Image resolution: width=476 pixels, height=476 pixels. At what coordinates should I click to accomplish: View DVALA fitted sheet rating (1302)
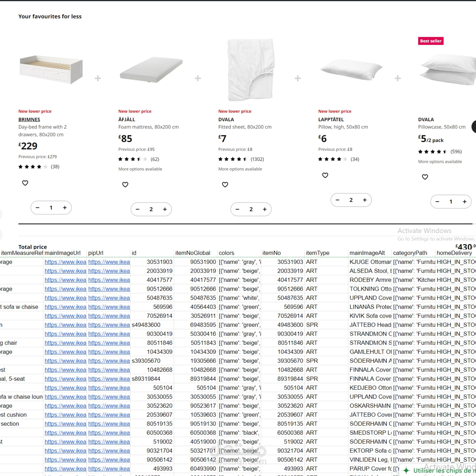241,159
